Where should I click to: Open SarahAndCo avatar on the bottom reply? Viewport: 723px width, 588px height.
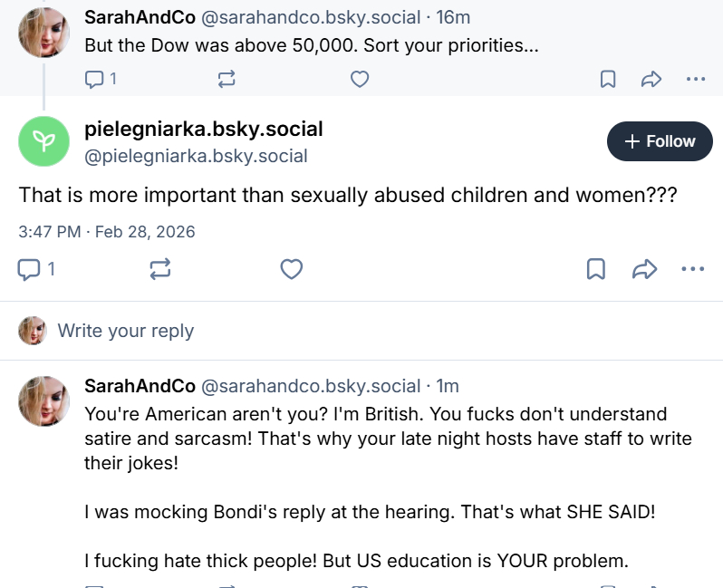point(44,401)
